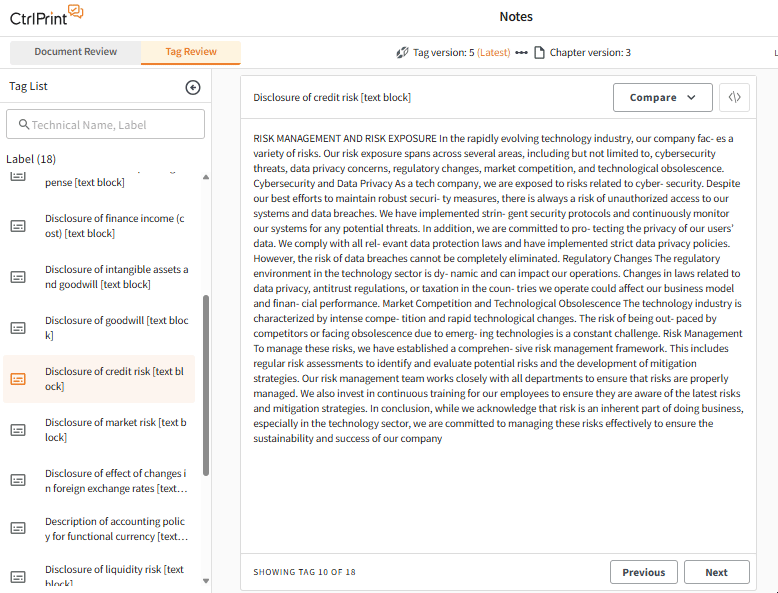Select Disclosure of effect of changes in foreign exchange rates
778x593 pixels.
coord(115,480)
